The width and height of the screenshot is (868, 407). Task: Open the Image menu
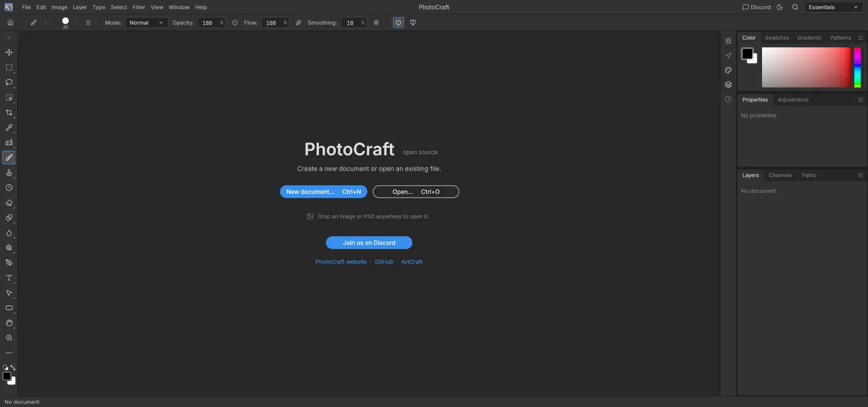point(60,7)
